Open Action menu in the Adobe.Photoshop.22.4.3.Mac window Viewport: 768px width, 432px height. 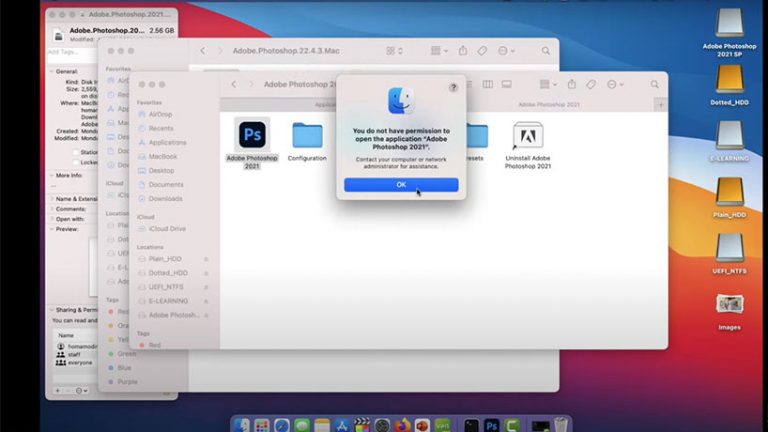(x=506, y=51)
